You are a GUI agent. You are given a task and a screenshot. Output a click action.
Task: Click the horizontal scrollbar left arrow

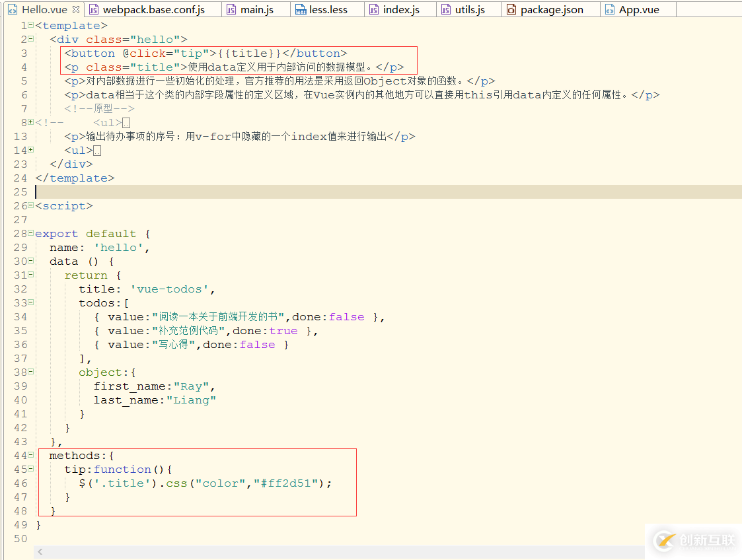39,551
